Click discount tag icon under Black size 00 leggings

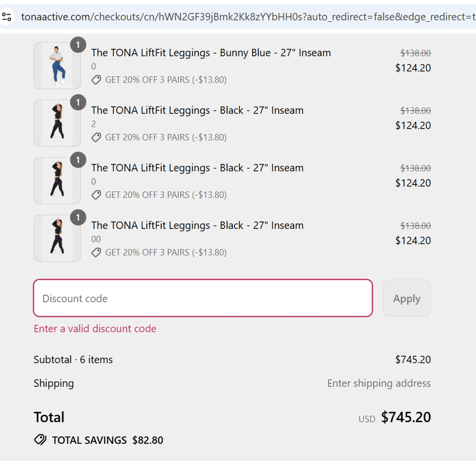click(x=96, y=252)
